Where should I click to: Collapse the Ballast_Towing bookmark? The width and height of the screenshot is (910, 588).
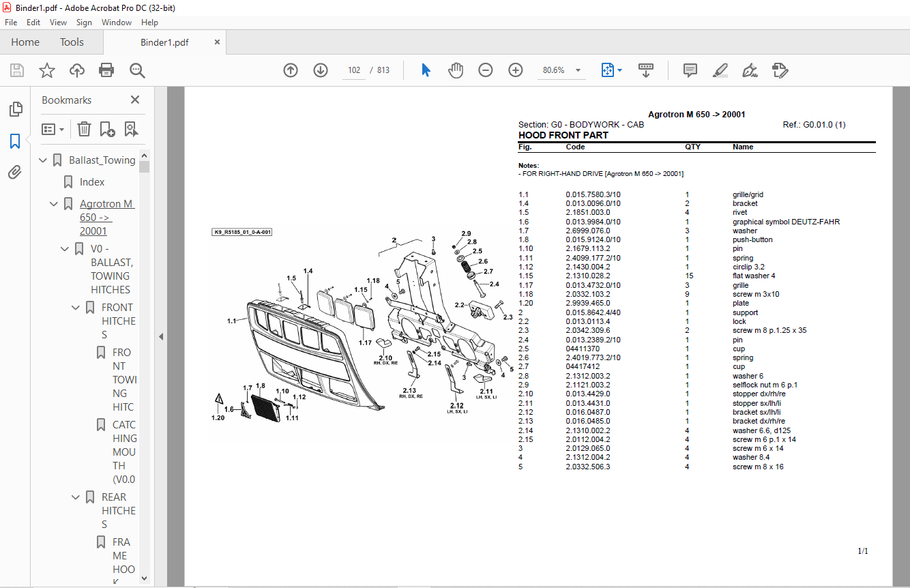(44, 160)
